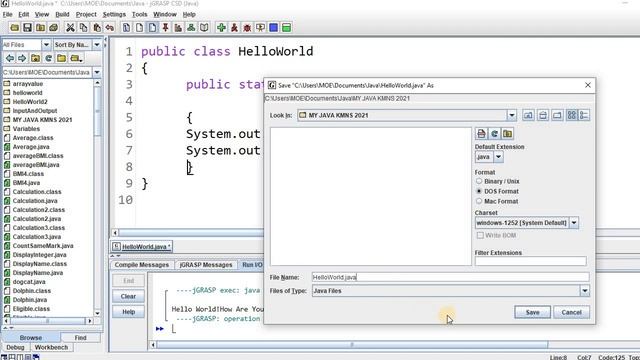Screen dimensions: 640x360
Task: Open the Files of Type dropdown
Action: click(x=584, y=291)
